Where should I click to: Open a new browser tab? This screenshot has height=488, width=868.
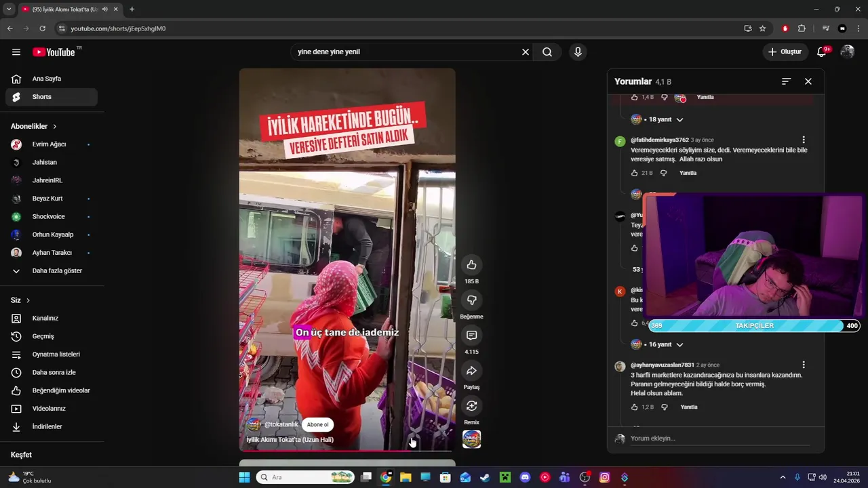click(132, 9)
